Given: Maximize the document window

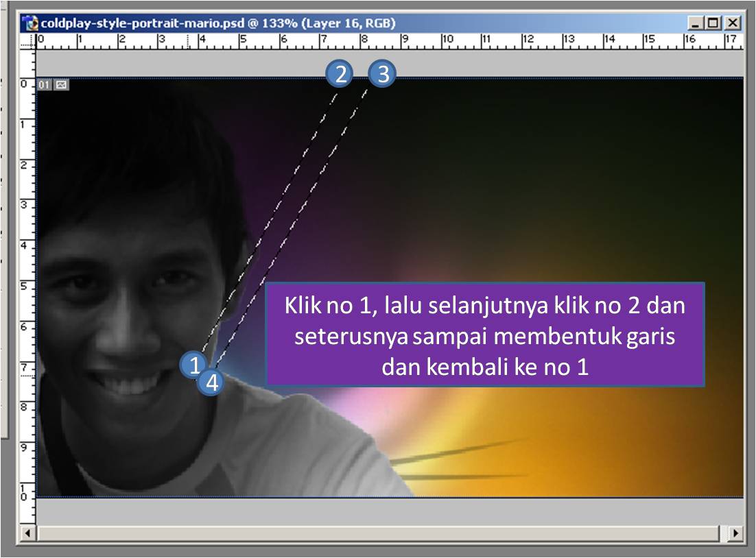Looking at the screenshot, I should pyautogui.click(x=715, y=23).
